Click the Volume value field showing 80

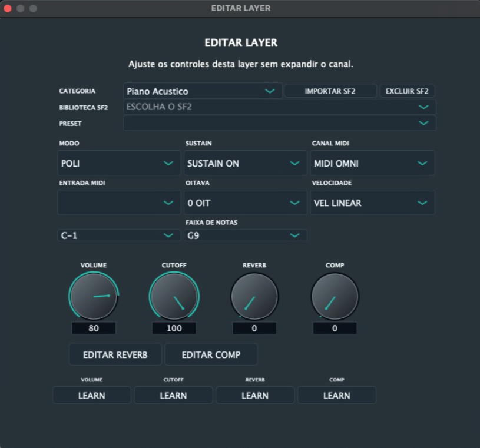coord(94,328)
